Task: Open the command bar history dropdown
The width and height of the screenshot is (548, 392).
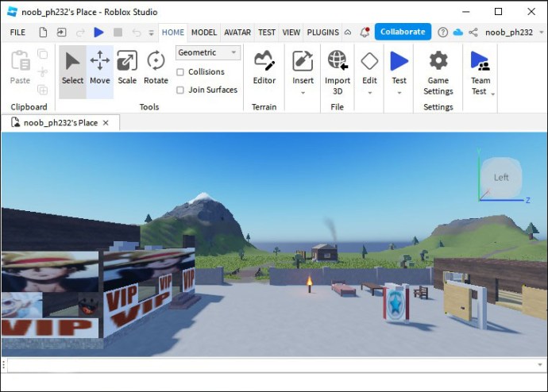Action: click(x=540, y=365)
